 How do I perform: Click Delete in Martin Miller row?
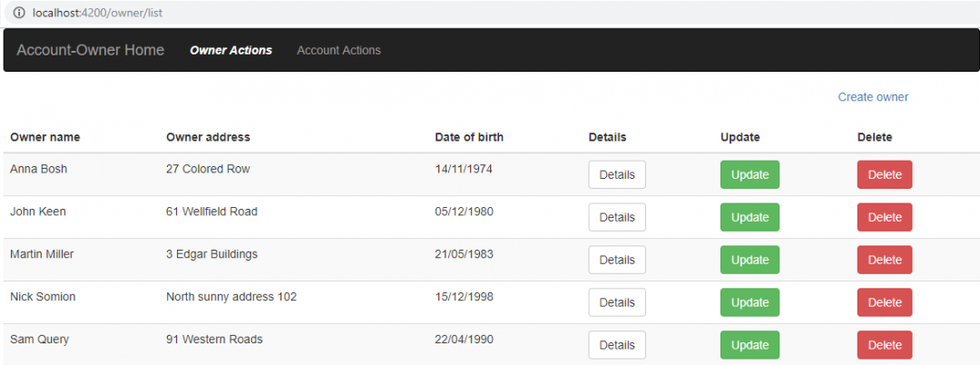point(885,260)
